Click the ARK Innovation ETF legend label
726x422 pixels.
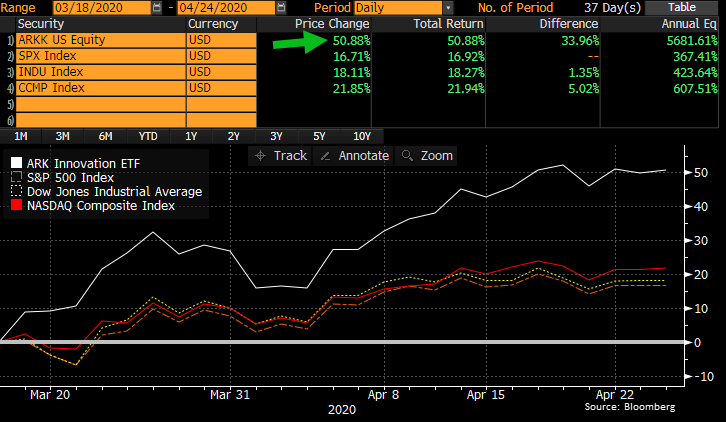point(83,164)
